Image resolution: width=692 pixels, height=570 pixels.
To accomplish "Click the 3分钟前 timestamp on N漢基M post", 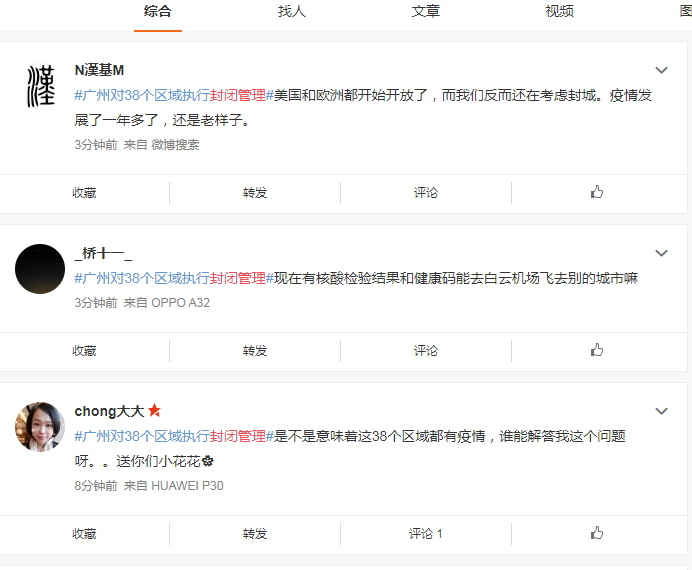I will click(x=96, y=145).
